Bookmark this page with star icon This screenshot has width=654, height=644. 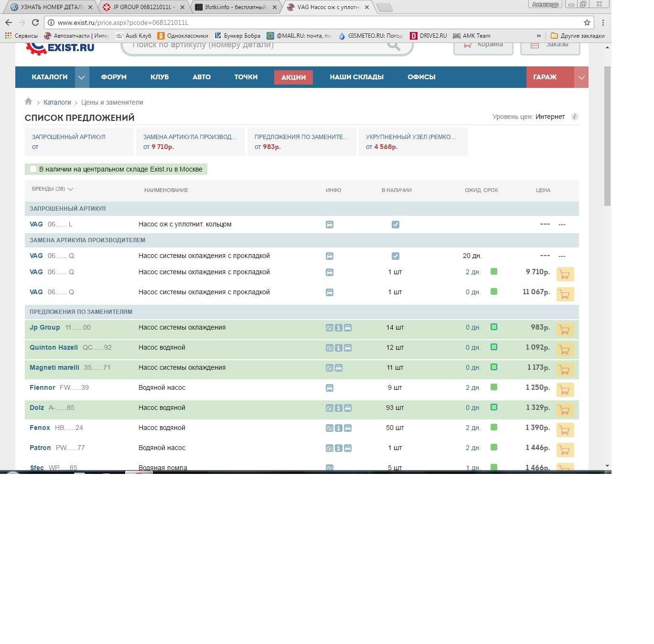point(587,22)
